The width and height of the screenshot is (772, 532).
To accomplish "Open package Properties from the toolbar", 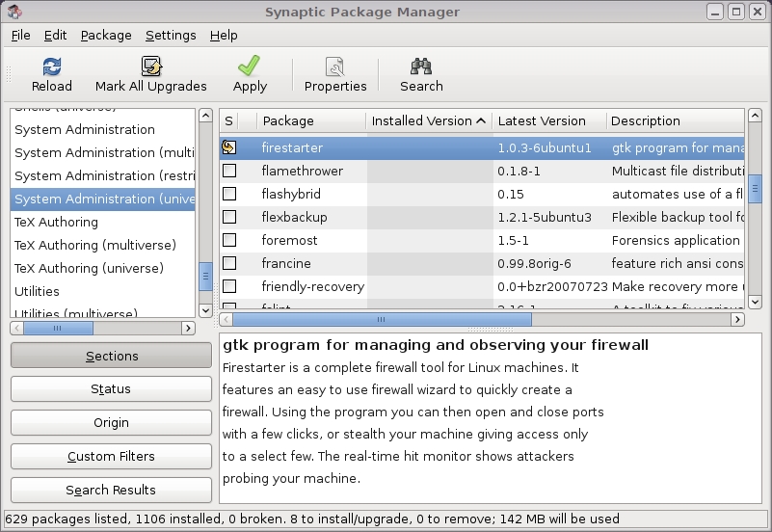I will 335,66.
